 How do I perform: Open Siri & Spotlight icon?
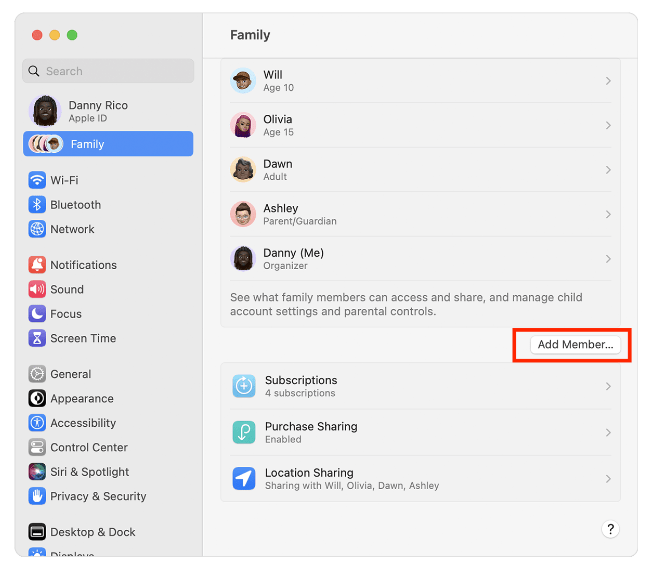click(x=37, y=472)
